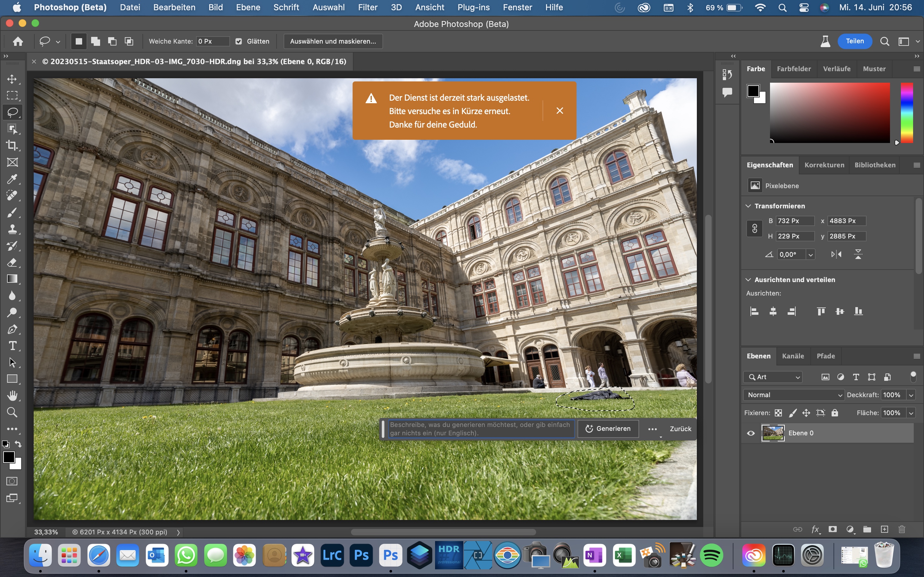
Task: Select the Type tool
Action: 13,346
